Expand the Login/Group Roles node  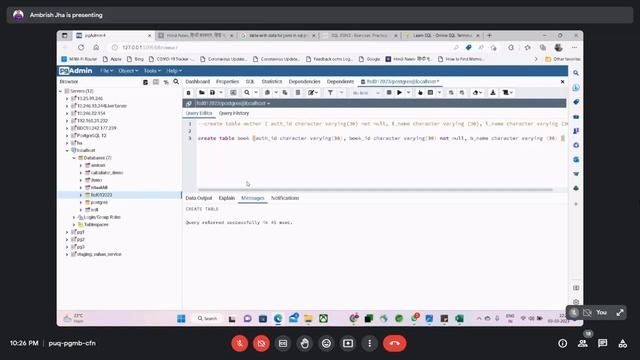click(x=74, y=217)
